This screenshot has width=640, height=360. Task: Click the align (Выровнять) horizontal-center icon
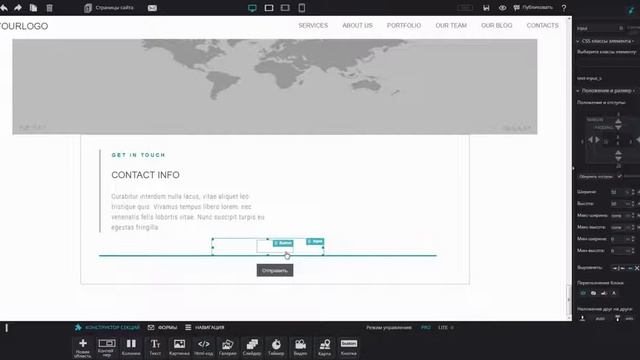click(618, 268)
